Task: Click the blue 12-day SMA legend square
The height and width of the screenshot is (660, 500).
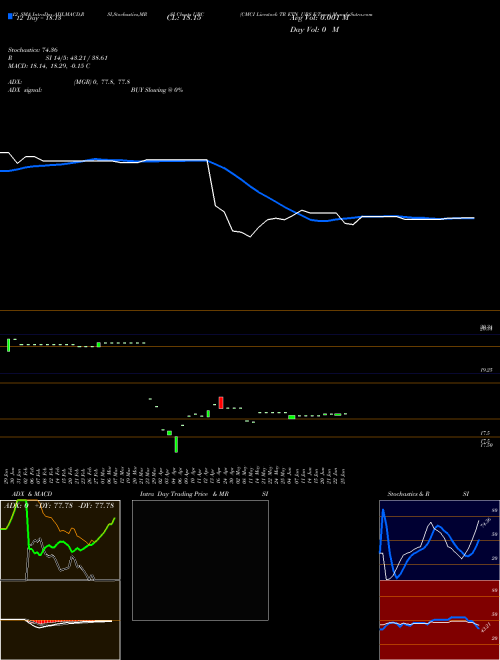Action: [x=10, y=16]
